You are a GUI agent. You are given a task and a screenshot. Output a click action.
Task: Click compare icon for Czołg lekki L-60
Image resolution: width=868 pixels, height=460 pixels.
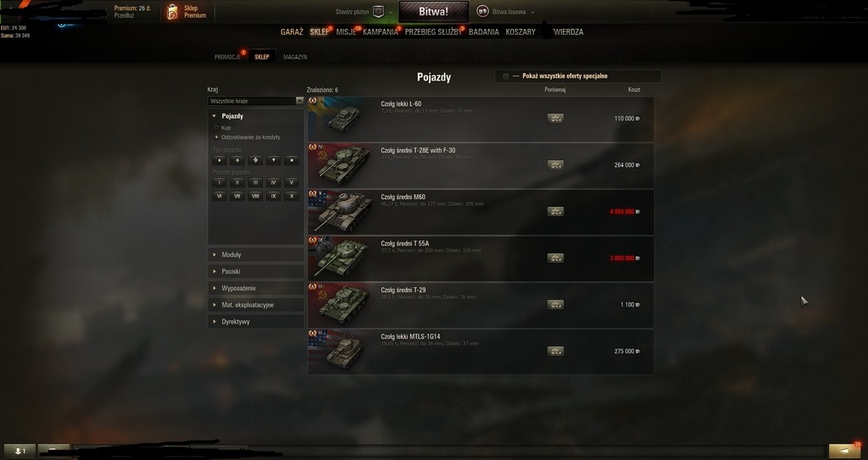[x=555, y=118]
